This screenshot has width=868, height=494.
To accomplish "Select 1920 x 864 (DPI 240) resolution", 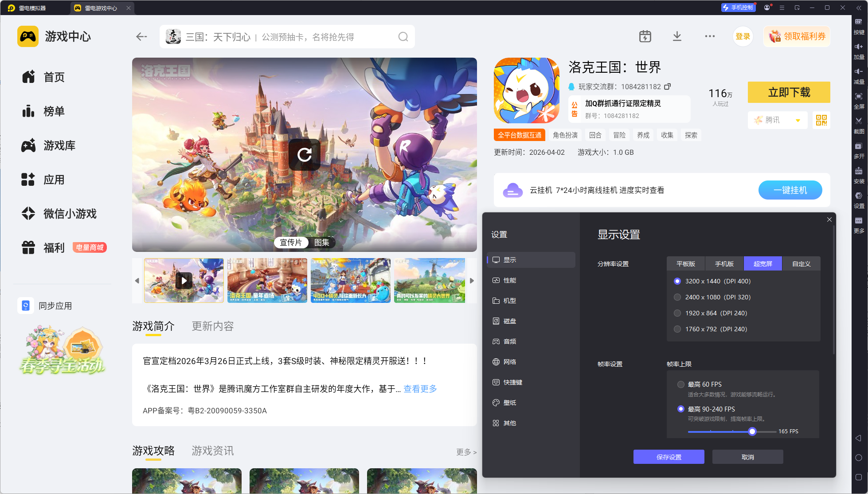I will 677,313.
